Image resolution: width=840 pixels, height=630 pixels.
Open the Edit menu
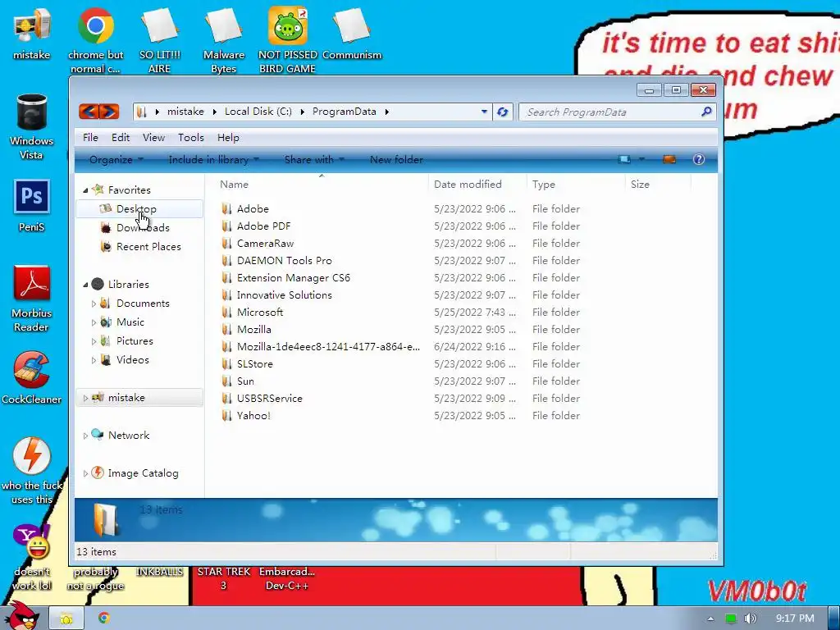point(121,138)
